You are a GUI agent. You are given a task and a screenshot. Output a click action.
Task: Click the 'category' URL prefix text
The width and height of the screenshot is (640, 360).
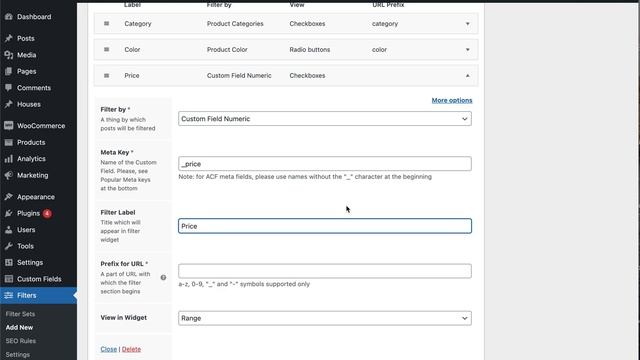click(385, 24)
